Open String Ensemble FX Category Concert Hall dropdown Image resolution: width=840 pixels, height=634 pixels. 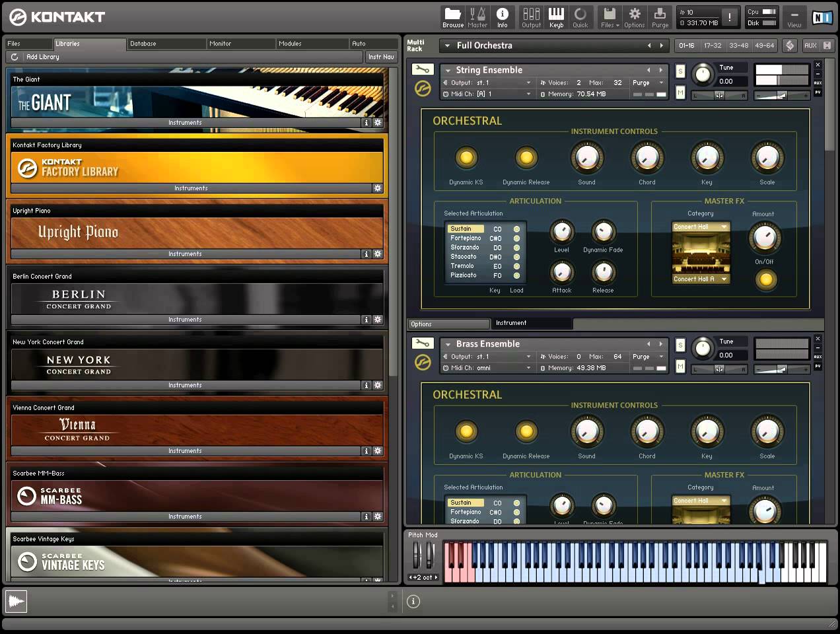[x=701, y=227]
